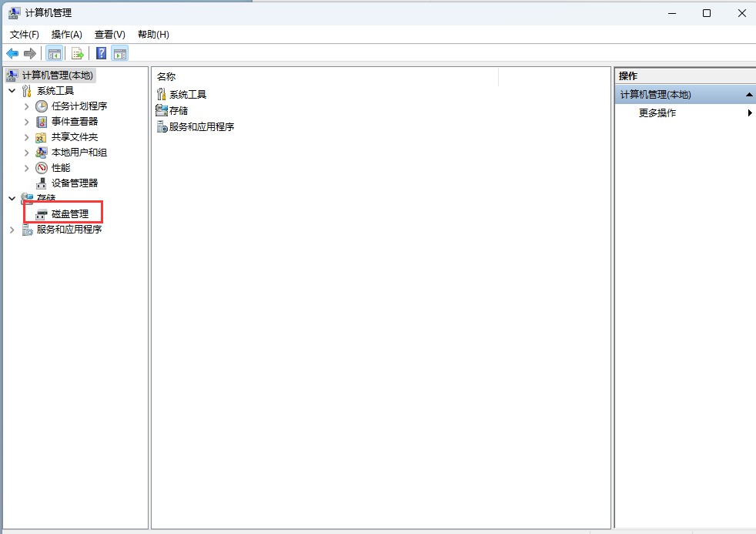The image size is (756, 534).
Task: Click 系统工具 in the center list
Action: point(187,94)
